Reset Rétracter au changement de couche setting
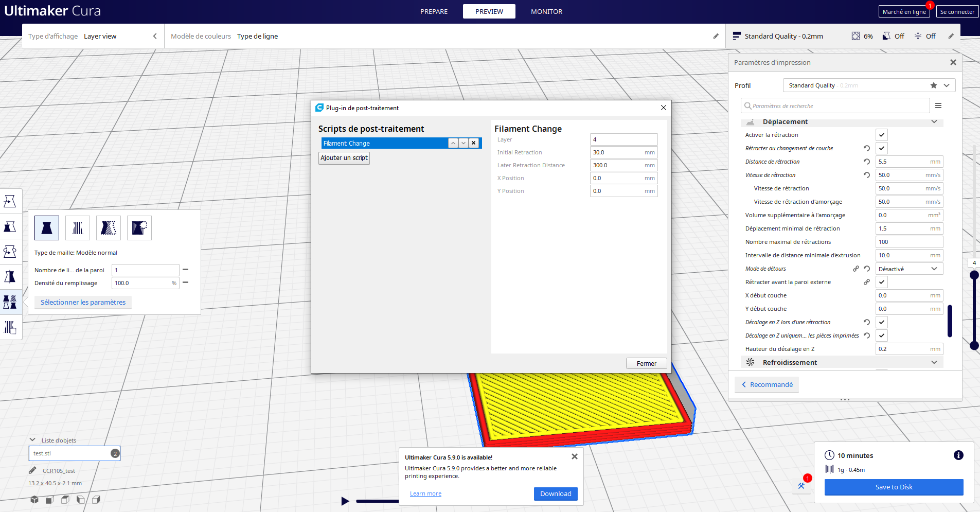Viewport: 980px width, 512px height. pos(867,148)
